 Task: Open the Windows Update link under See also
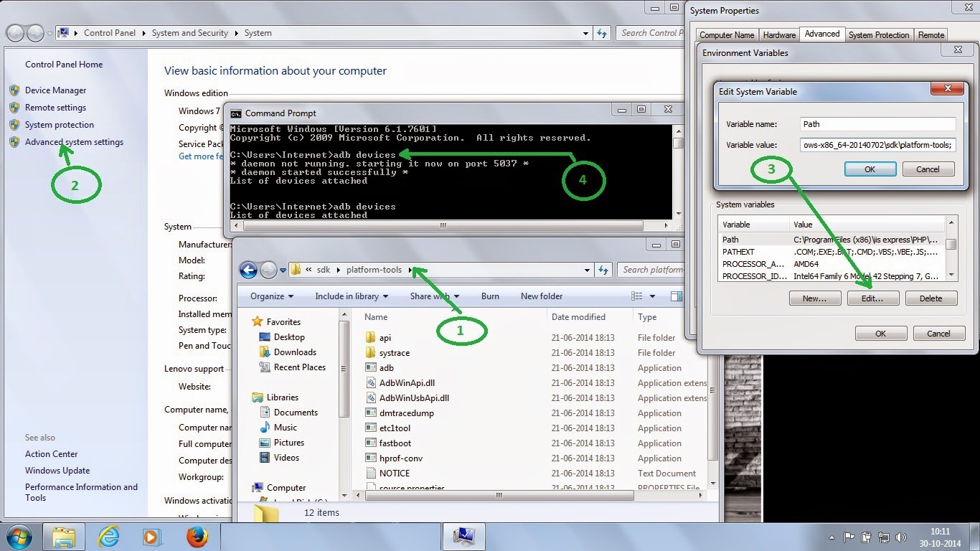click(x=57, y=470)
